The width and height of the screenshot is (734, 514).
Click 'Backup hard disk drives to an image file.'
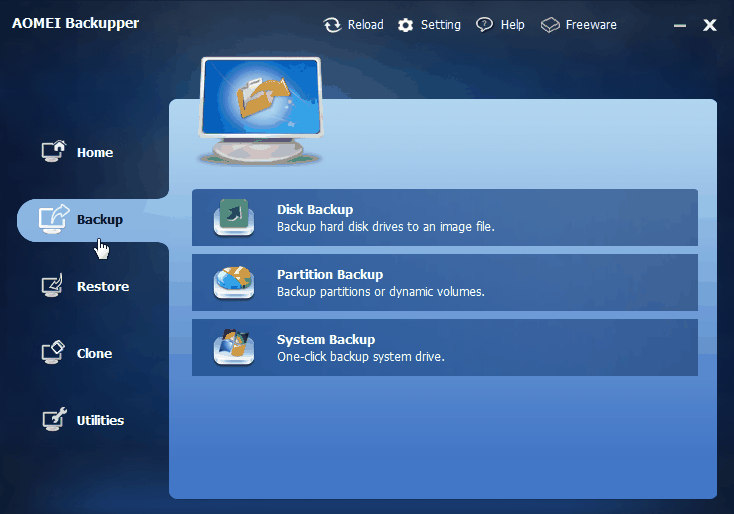[386, 227]
